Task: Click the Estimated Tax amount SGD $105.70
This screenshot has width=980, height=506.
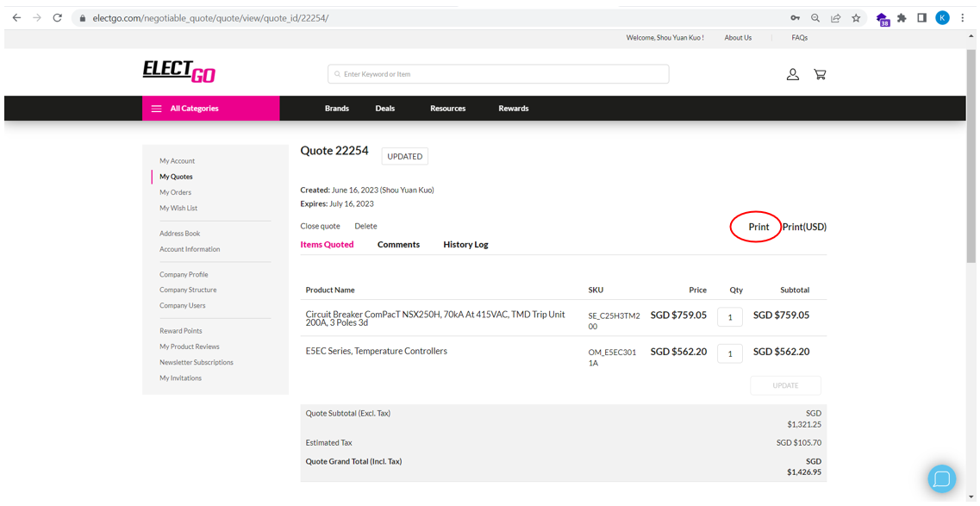Action: tap(799, 443)
